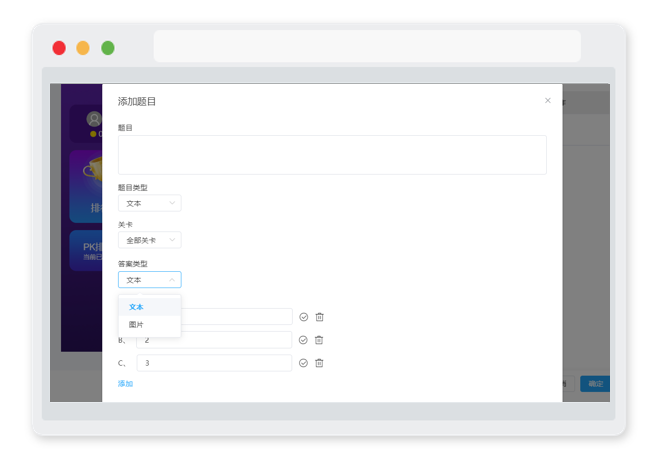Click the browser address bar
This screenshot has height=460, width=660.
[x=367, y=46]
